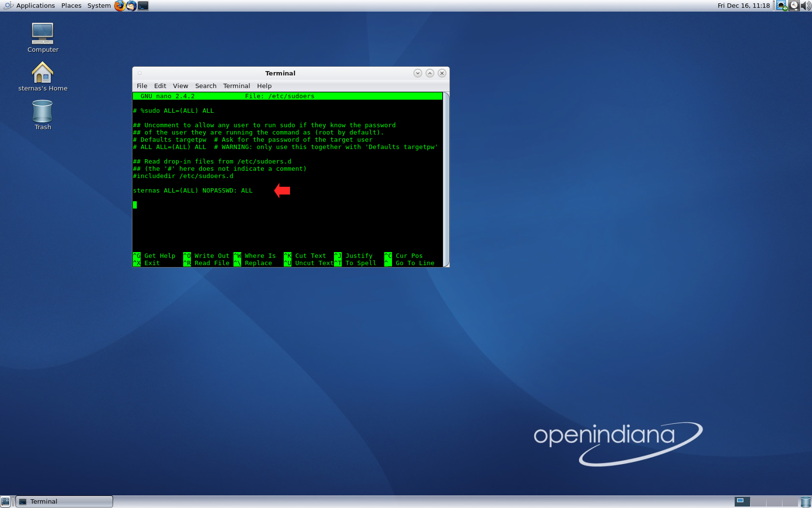Image resolution: width=812 pixels, height=508 pixels.
Task: Switch to the second workspace
Action: pyautogui.click(x=758, y=502)
